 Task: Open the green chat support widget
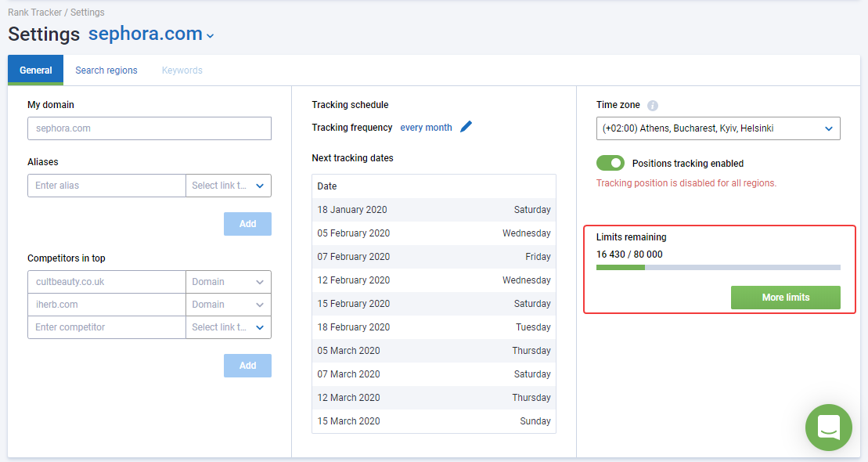829,428
